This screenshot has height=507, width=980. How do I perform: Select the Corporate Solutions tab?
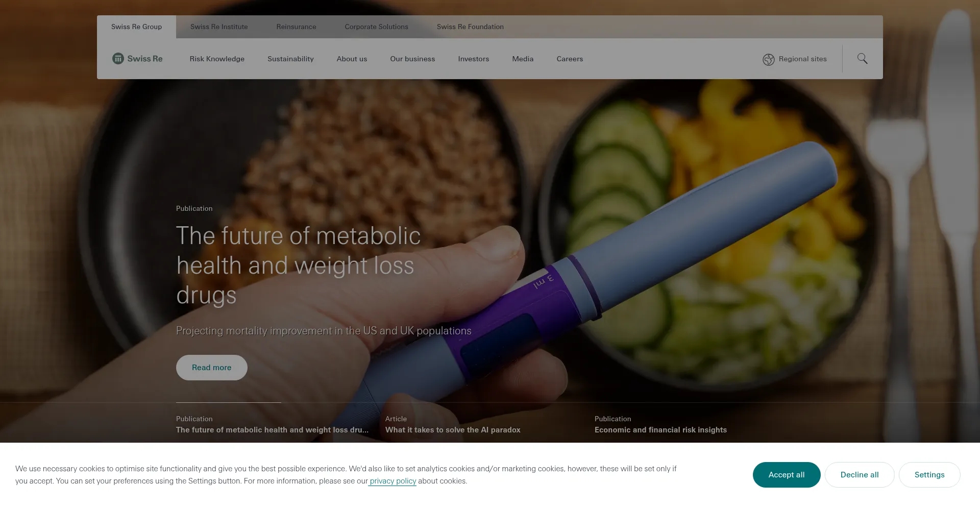click(376, 27)
